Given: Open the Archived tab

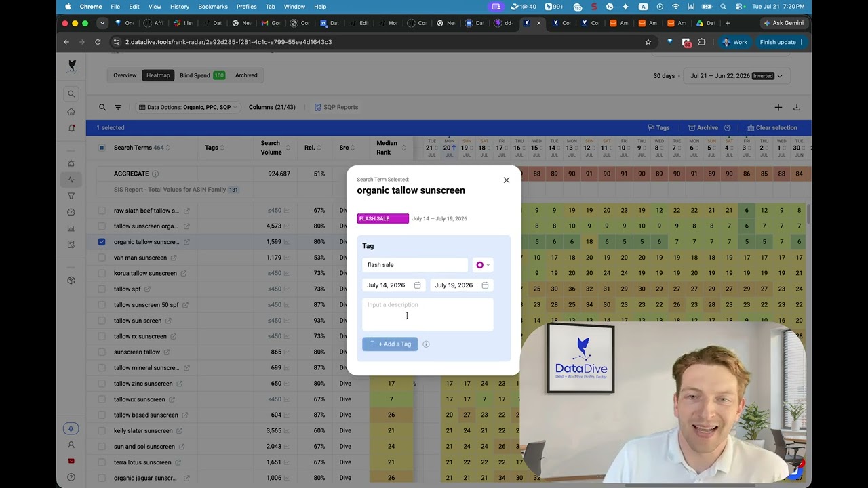Looking at the screenshot, I should click(246, 75).
